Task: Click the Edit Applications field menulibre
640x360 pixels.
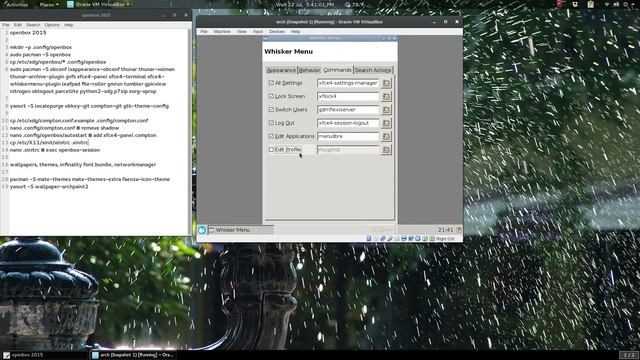Action: 348,136
